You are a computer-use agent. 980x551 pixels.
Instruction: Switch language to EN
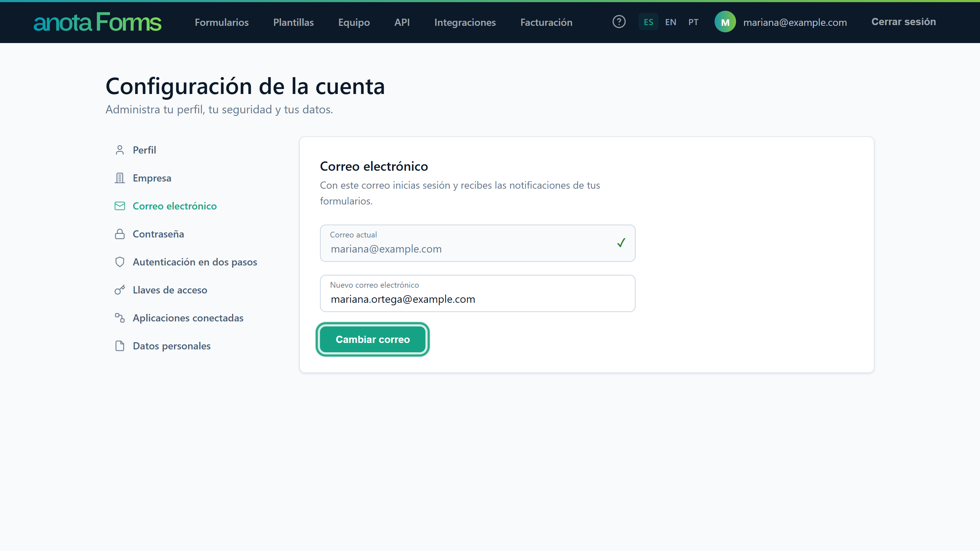tap(670, 22)
